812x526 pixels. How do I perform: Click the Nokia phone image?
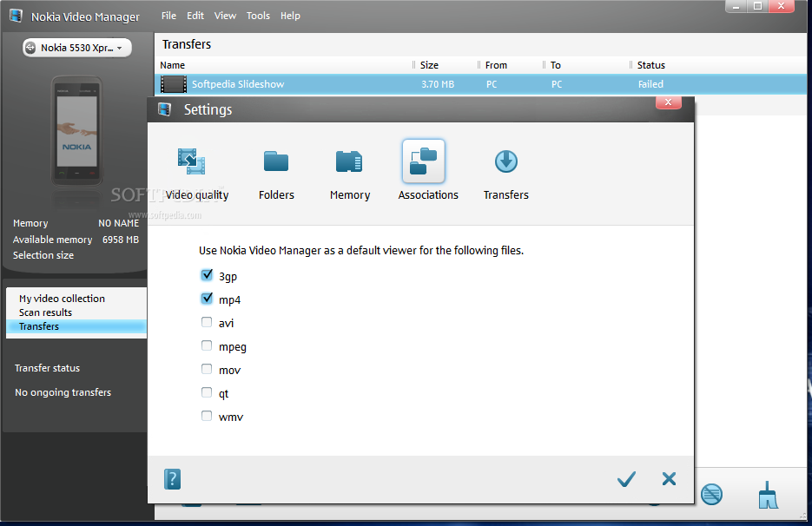[x=76, y=131]
